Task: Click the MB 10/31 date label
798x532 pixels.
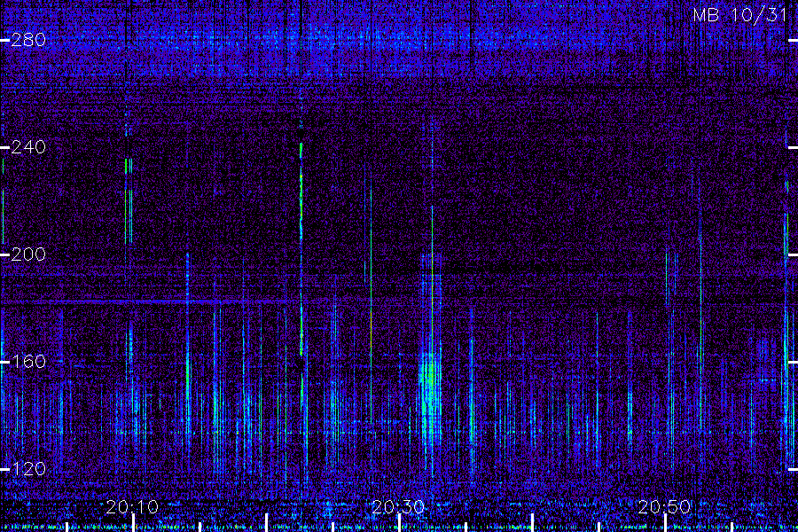Action: pyautogui.click(x=740, y=15)
